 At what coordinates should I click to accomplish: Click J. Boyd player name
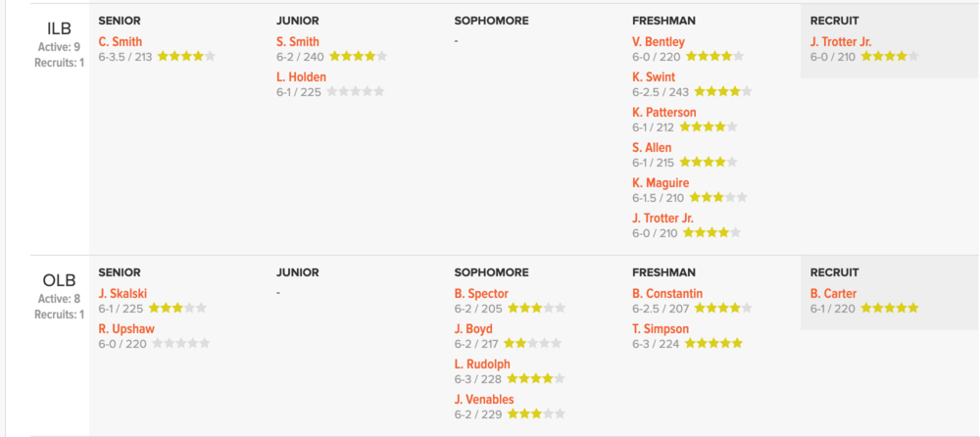473,329
